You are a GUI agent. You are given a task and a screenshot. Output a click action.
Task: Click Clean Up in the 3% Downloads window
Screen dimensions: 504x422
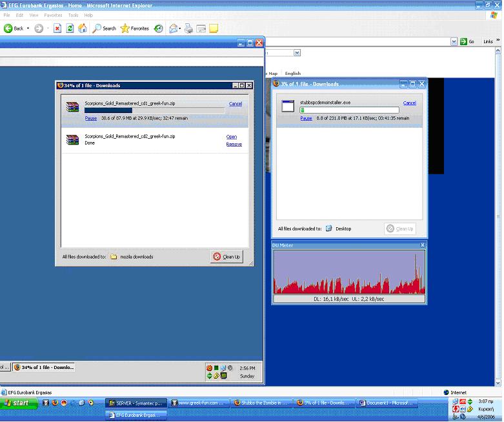point(400,229)
